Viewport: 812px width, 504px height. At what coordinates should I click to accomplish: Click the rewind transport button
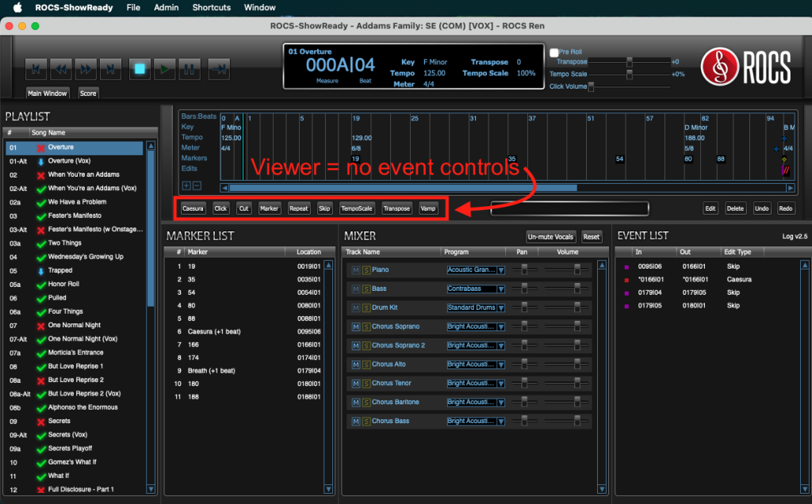pyautogui.click(x=60, y=69)
